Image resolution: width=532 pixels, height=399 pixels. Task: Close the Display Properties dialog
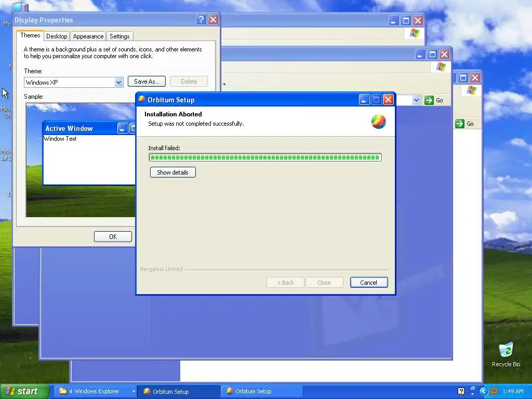[213, 20]
